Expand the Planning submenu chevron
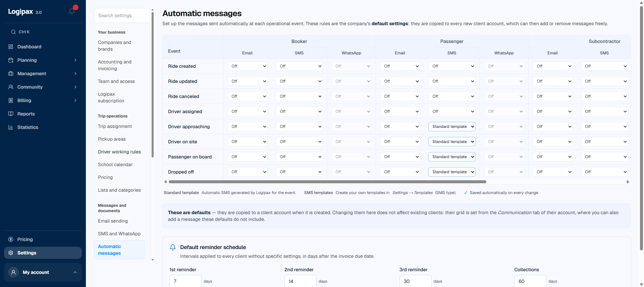Image resolution: width=644 pixels, height=287 pixels. pos(75,60)
